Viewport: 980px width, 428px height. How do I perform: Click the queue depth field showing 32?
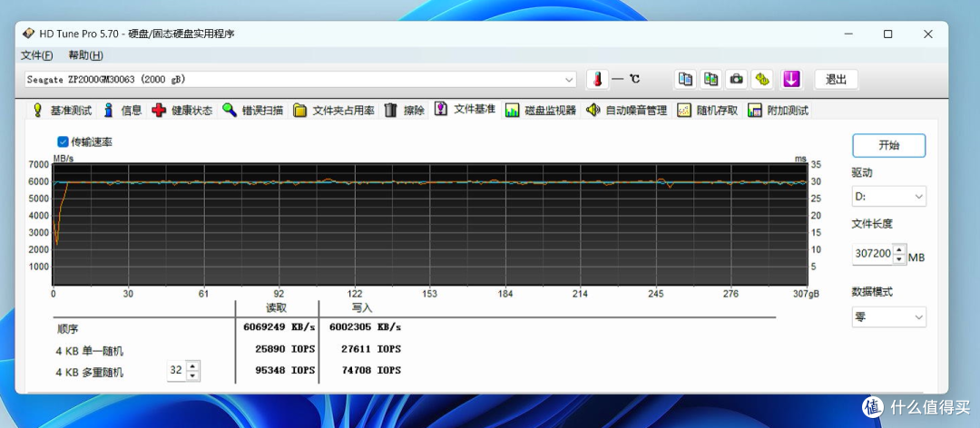click(x=177, y=371)
